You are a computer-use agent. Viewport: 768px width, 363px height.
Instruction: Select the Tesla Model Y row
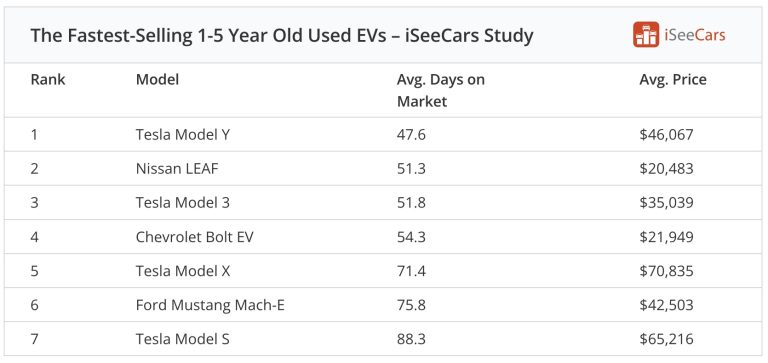pyautogui.click(x=384, y=134)
